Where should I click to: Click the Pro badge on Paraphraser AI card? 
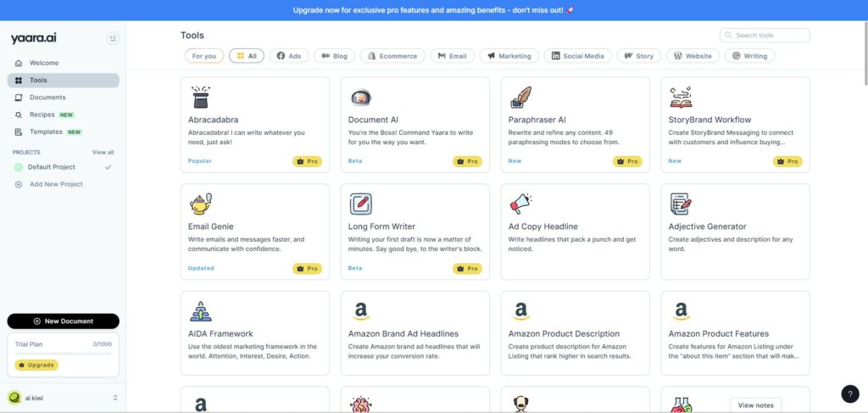tap(627, 161)
